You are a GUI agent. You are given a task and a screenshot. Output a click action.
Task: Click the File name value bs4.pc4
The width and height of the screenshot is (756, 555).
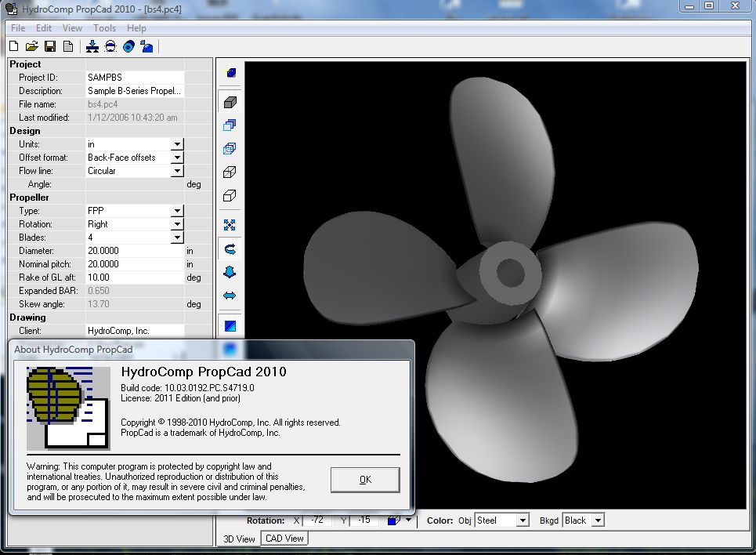pyautogui.click(x=135, y=104)
